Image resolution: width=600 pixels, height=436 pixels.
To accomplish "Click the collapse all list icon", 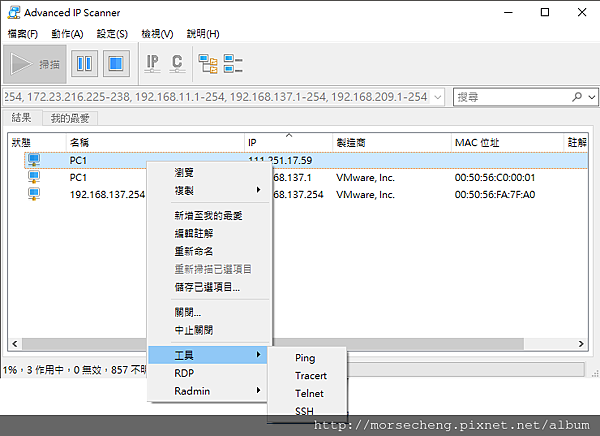I will (233, 64).
